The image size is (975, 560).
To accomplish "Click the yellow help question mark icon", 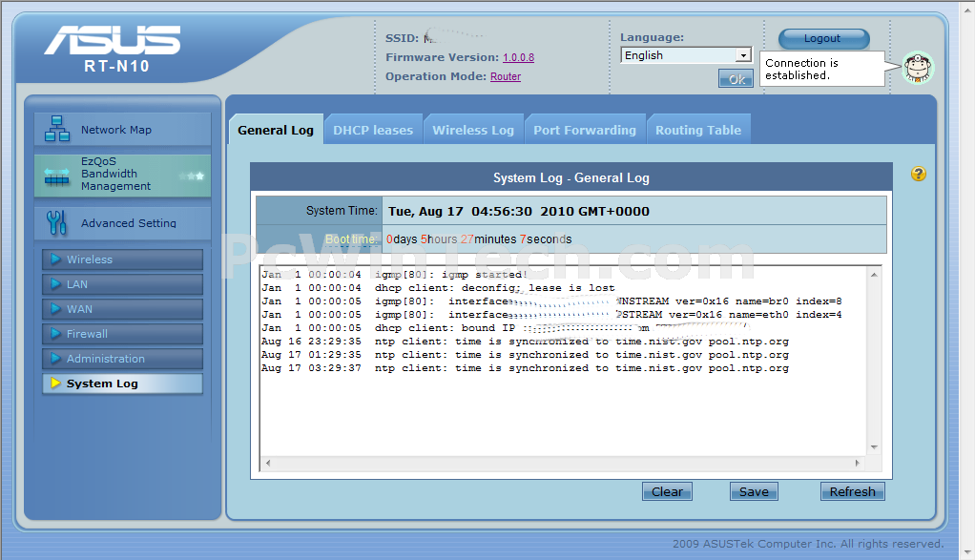I will pos(919,174).
